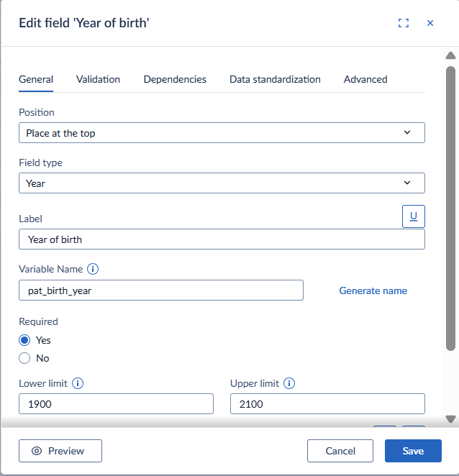
Task: Click the scrollbar up arrow
Action: (450, 55)
